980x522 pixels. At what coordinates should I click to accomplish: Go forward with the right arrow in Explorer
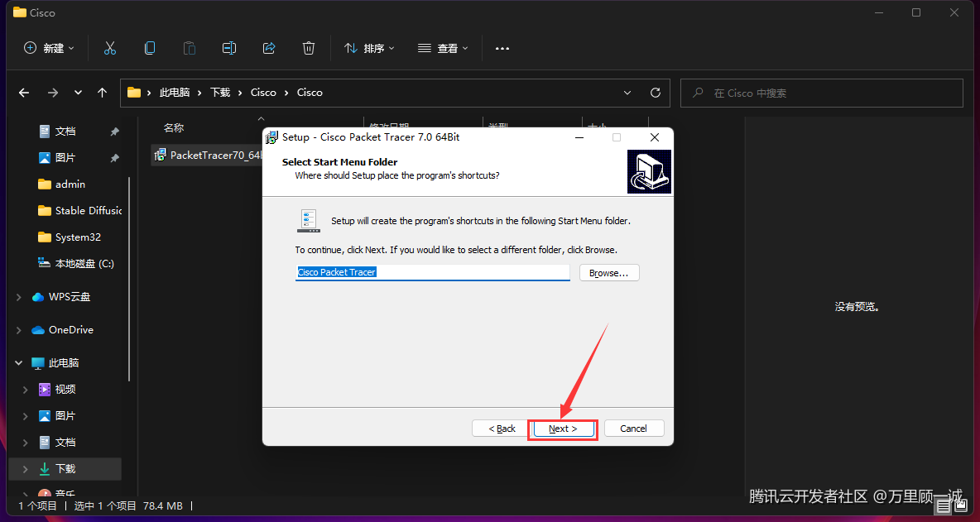[53, 93]
